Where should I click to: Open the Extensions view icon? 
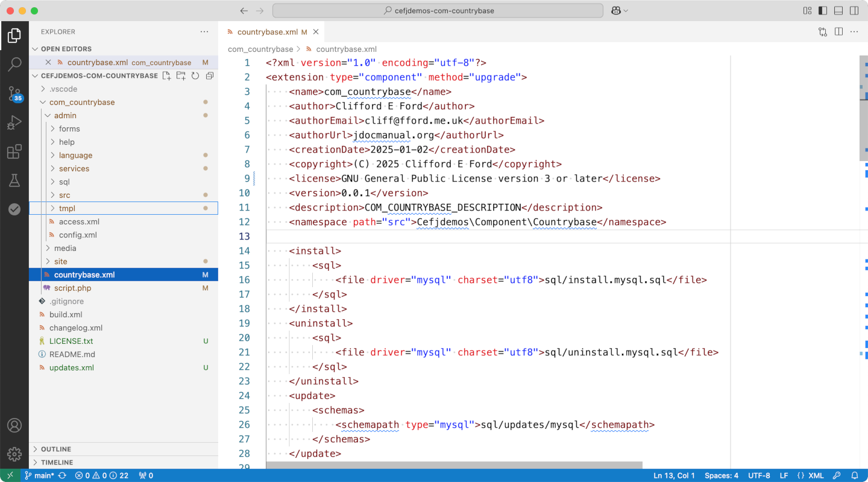click(x=14, y=151)
